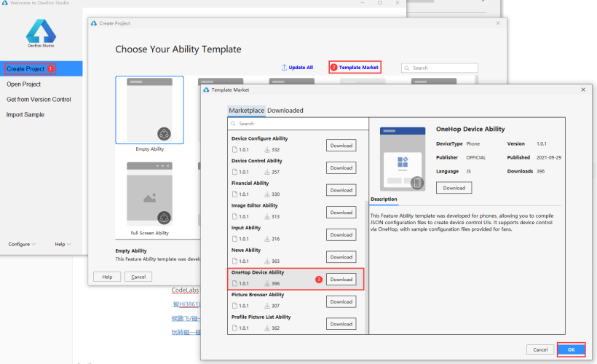Click the template list vertical scrollbar

367,266
